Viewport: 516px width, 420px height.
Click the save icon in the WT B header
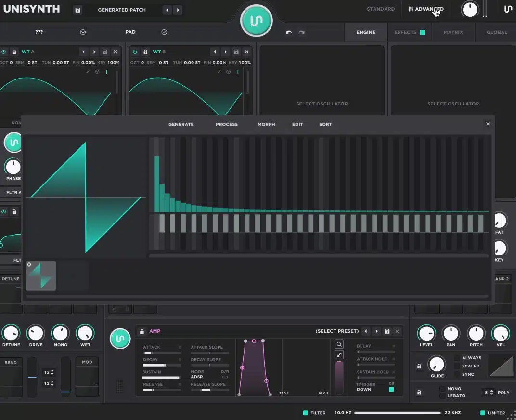click(236, 52)
